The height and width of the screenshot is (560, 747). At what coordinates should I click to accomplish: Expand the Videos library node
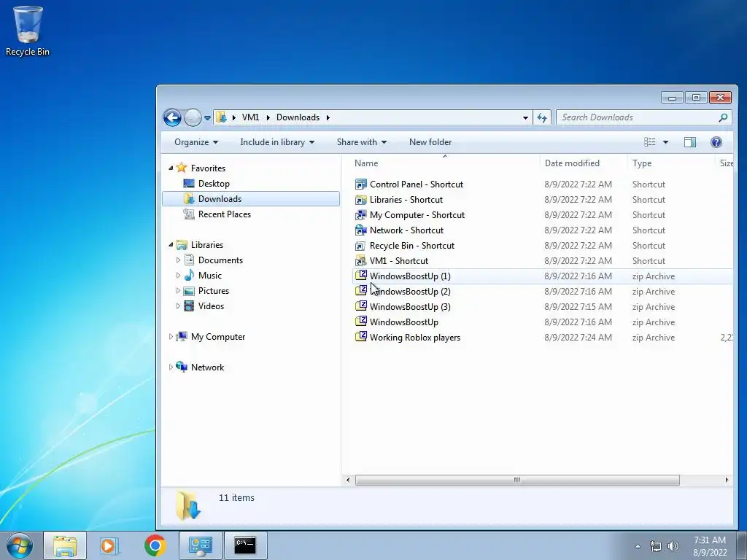click(x=178, y=306)
